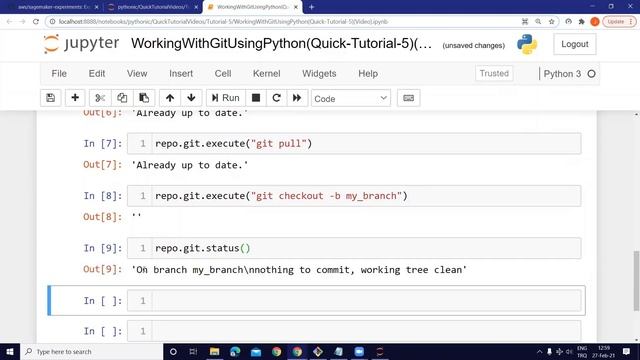
Task: Open the Mail app from the taskbar
Action: click(256, 351)
